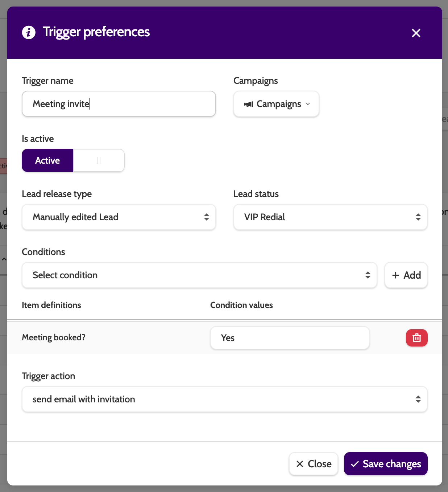Click the Meeting booked? item row
The height and width of the screenshot is (492, 448).
54,337
